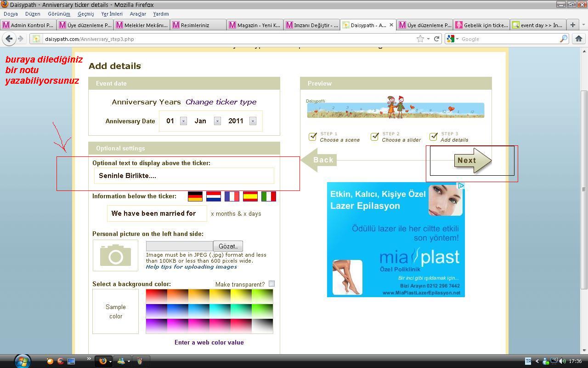Click the optional text field above ticker
The image size is (588, 368).
click(184, 176)
